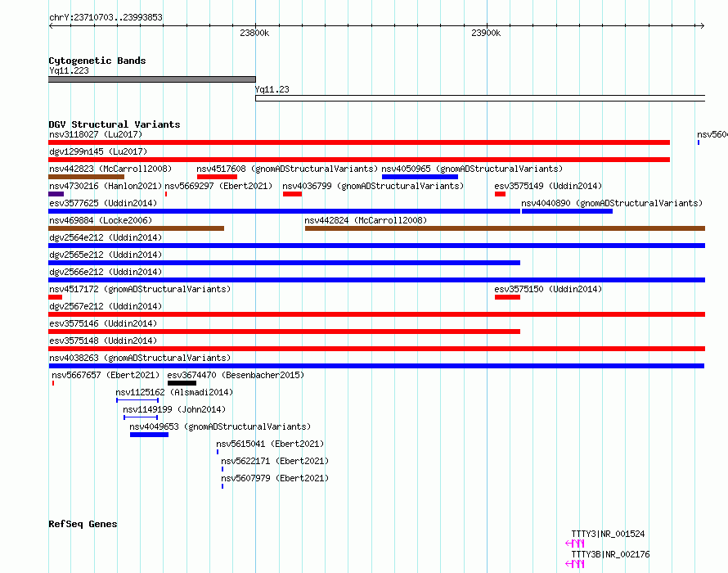Click the purple nsv4730216 variant bar
The width and height of the screenshot is (728, 573).
(56, 194)
